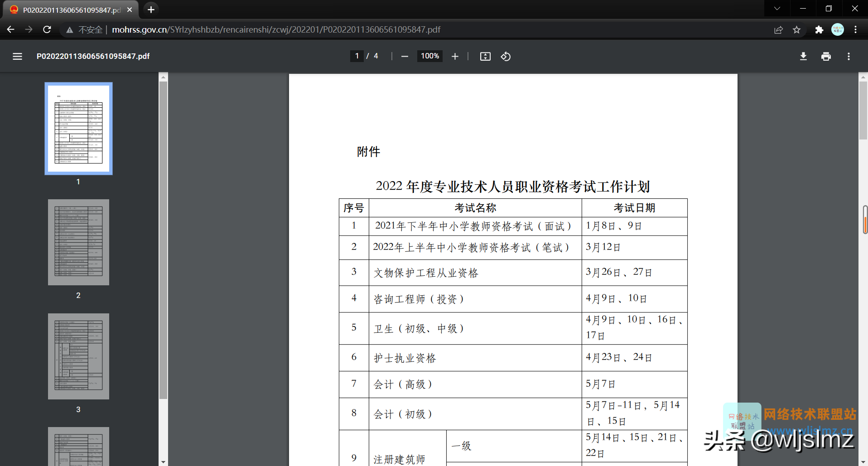This screenshot has height=466, width=868.
Task: Download the PDF file
Action: [x=803, y=56]
